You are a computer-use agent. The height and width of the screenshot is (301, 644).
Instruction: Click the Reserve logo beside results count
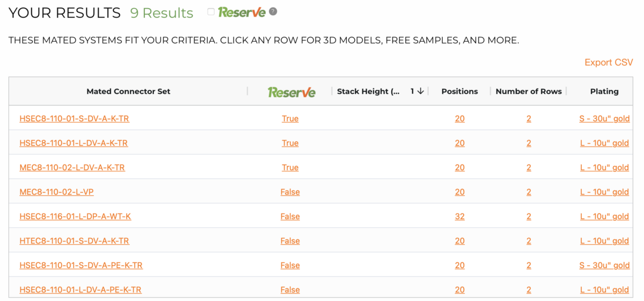click(x=241, y=12)
